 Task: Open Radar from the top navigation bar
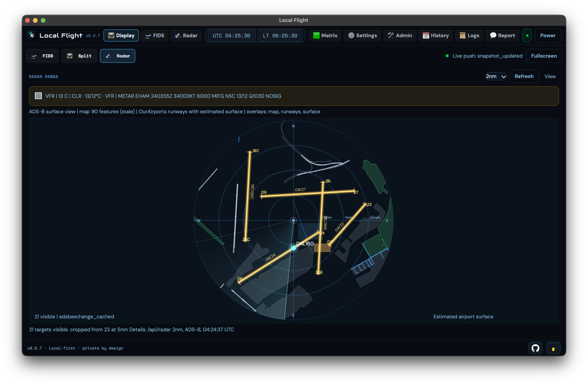pyautogui.click(x=186, y=36)
